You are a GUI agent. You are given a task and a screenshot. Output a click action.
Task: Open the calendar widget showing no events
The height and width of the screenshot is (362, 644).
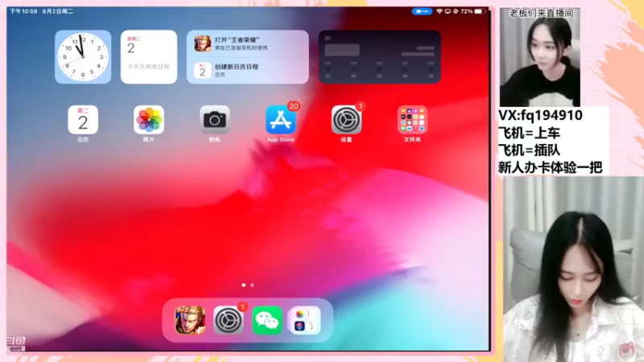coord(149,56)
